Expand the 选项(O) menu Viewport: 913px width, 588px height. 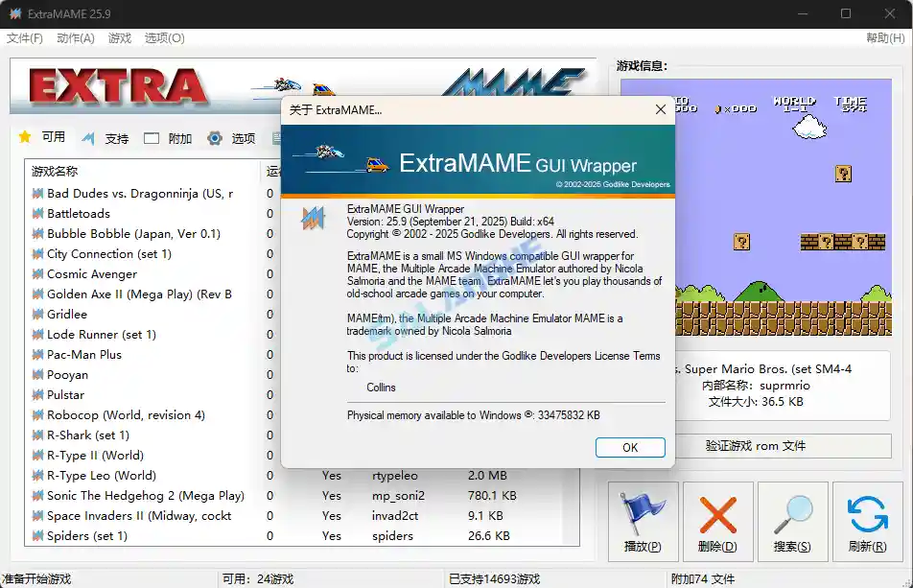[x=163, y=38]
